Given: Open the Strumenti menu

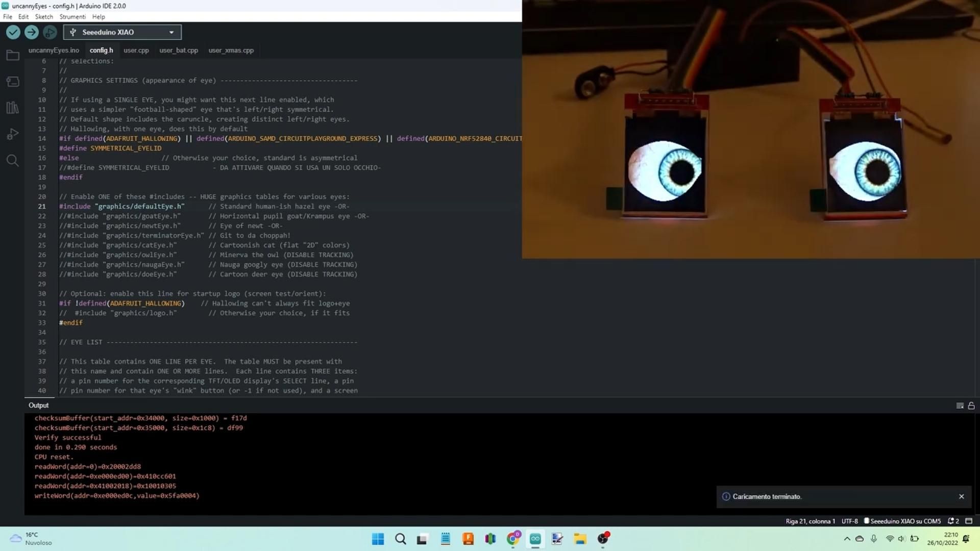Looking at the screenshot, I should (x=72, y=17).
